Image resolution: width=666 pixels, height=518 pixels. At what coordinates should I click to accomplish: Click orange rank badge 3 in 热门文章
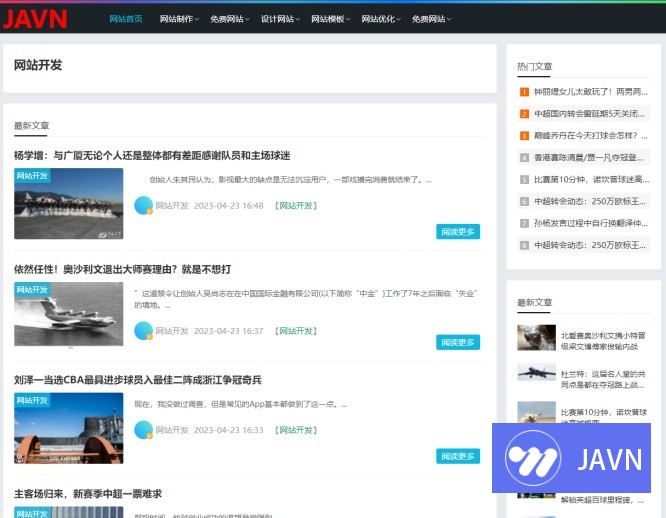(525, 136)
